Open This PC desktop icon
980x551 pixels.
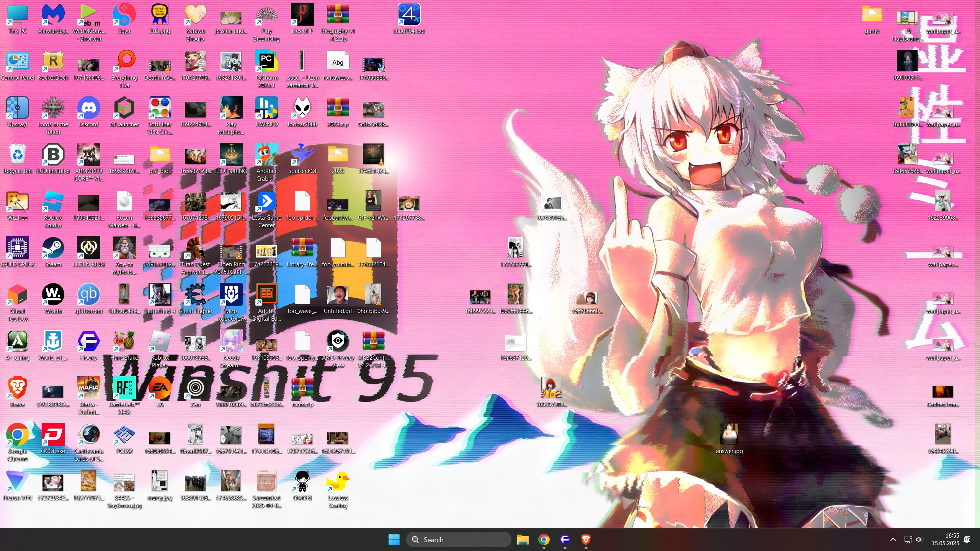[x=18, y=19]
